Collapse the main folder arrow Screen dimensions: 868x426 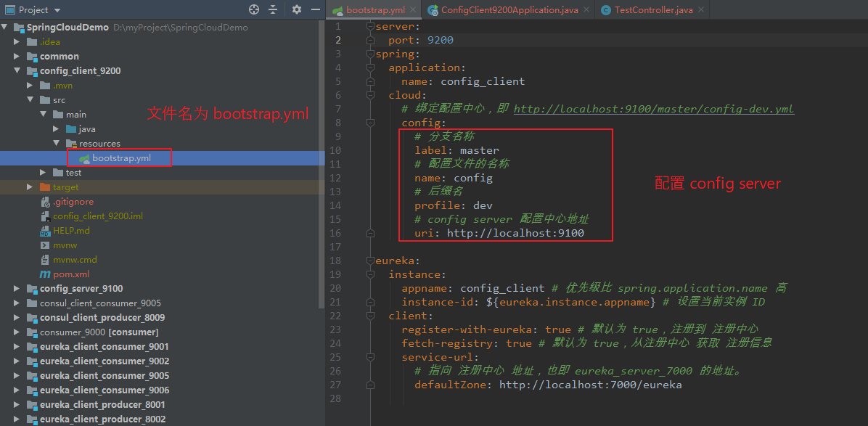43,114
